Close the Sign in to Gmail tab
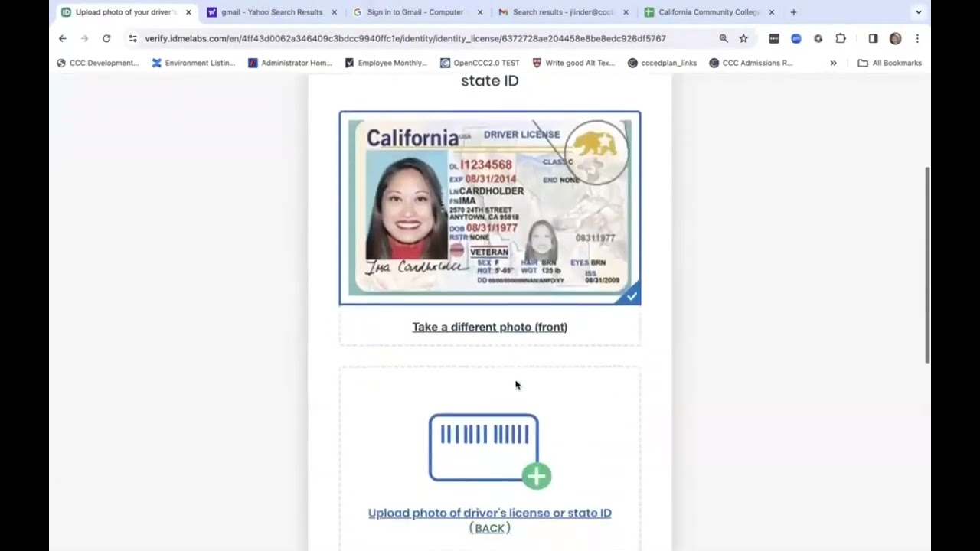 (480, 12)
